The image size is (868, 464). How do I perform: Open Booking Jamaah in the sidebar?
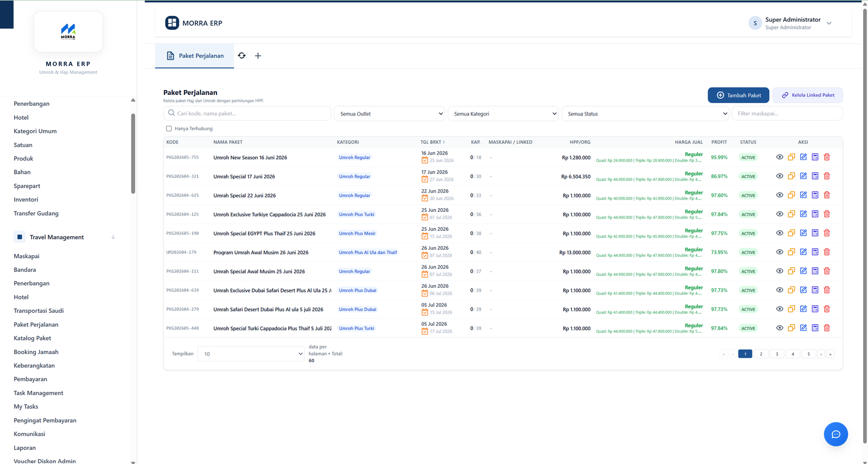coord(36,352)
